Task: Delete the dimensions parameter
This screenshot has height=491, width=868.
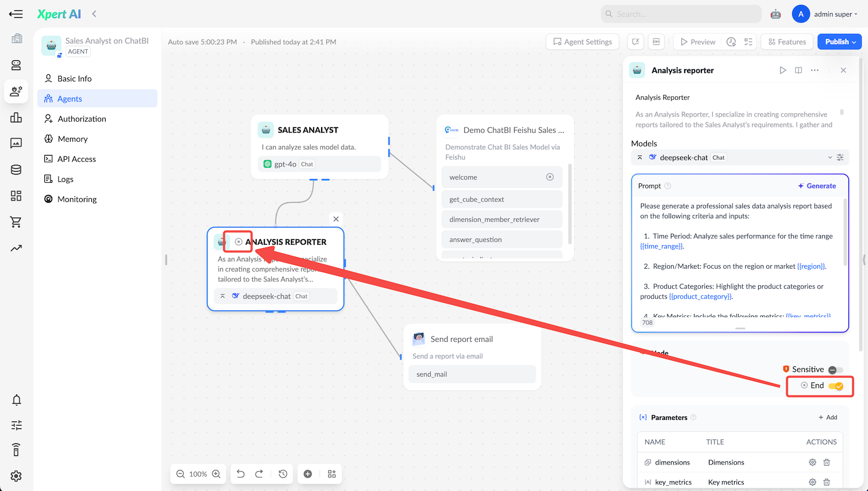Action: point(827,462)
